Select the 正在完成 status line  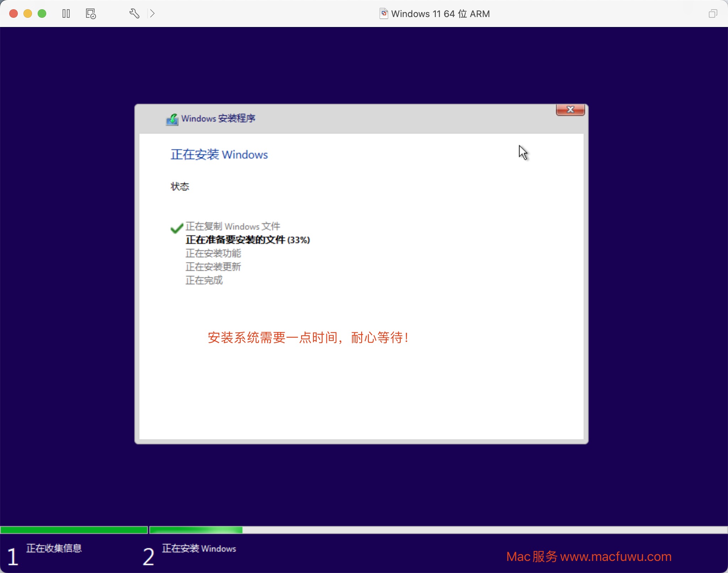click(x=204, y=280)
